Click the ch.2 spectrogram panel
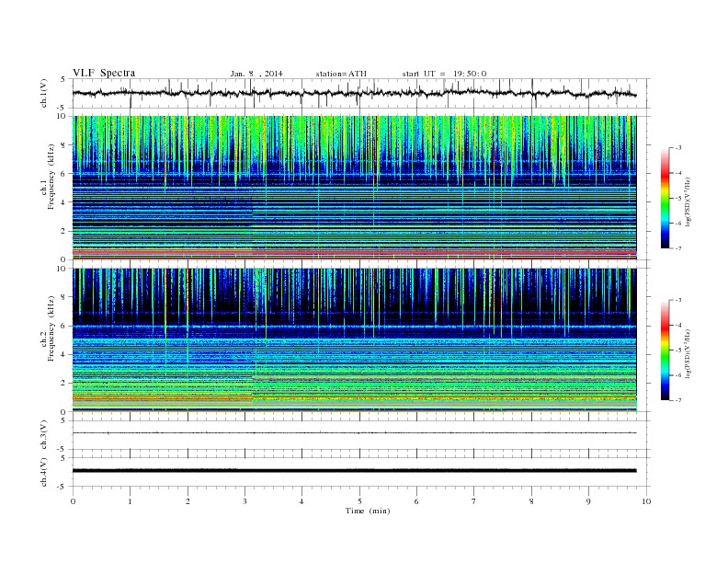 tap(354, 340)
